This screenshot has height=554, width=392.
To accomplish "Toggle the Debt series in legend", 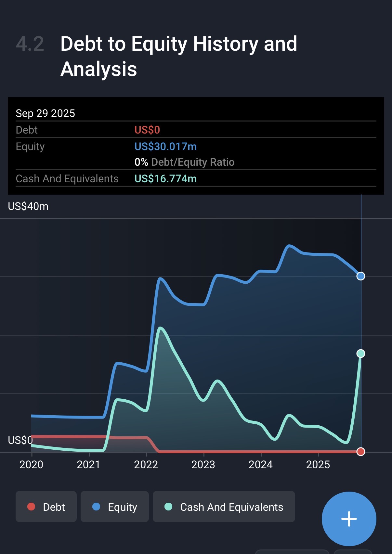I will pos(46,507).
